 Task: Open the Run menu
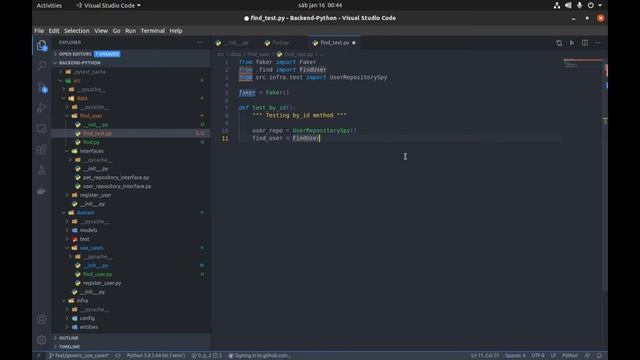pos(130,31)
